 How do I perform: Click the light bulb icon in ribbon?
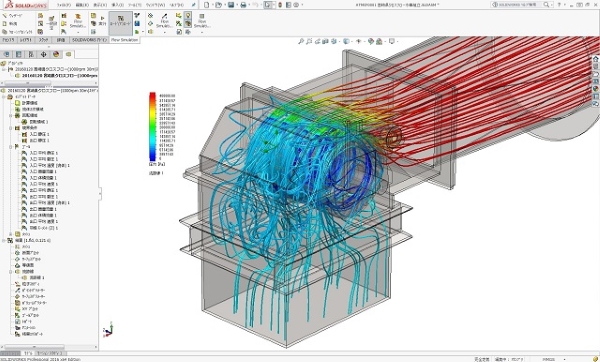click(188, 15)
